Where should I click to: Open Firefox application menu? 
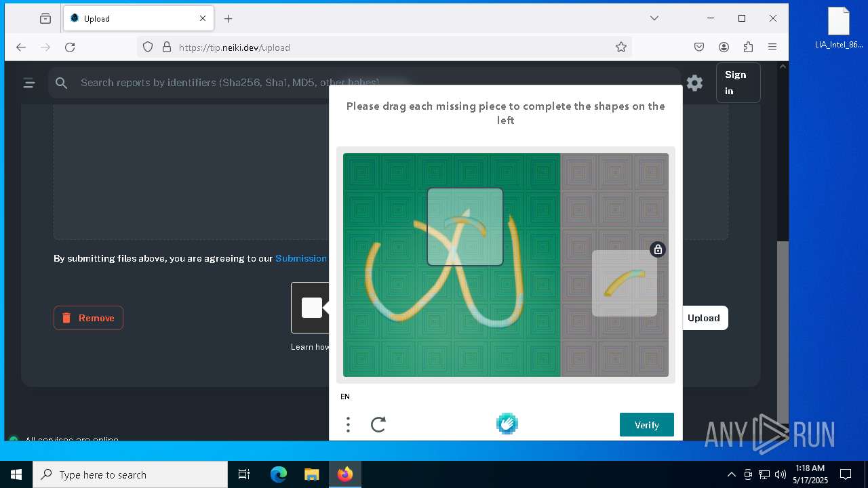point(772,47)
